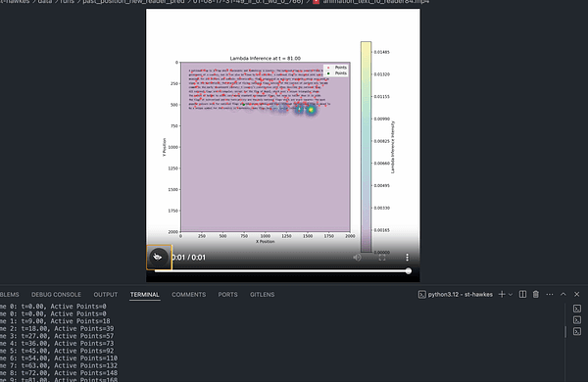588x382 pixels.
Task: Click the mp4 file name in the breadcrumb
Action: 376,2
